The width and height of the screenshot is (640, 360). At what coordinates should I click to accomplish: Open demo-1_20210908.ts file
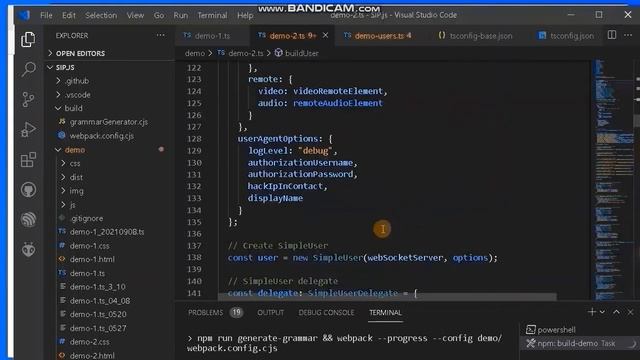[107, 232]
